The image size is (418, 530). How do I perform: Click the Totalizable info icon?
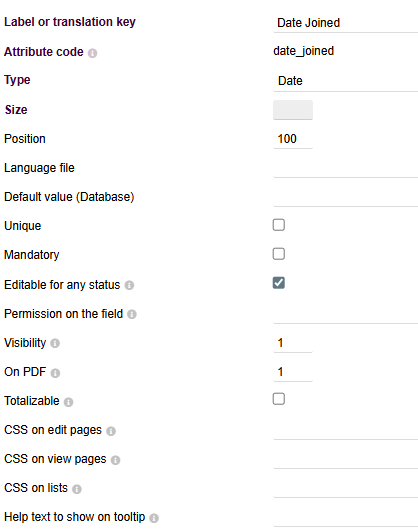pos(69,402)
